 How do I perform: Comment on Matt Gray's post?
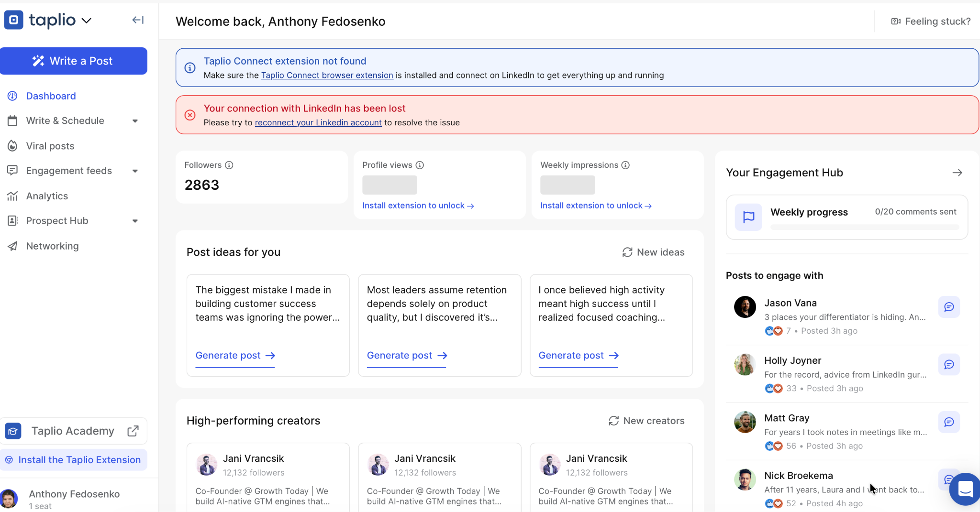coord(949,422)
